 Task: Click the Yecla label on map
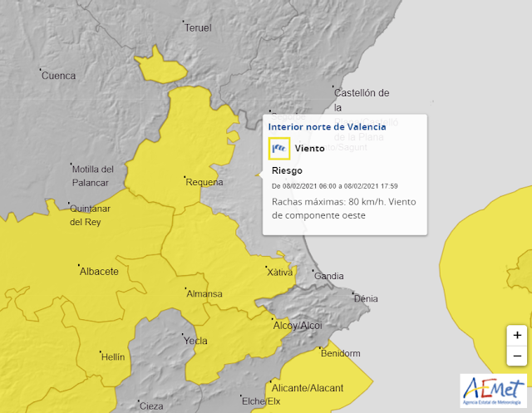coord(195,341)
